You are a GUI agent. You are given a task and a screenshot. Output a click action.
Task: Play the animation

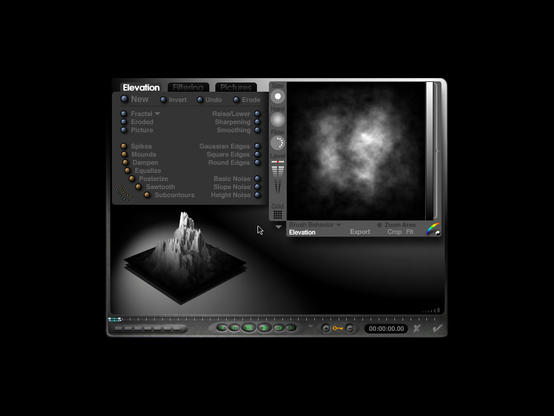pos(264,328)
